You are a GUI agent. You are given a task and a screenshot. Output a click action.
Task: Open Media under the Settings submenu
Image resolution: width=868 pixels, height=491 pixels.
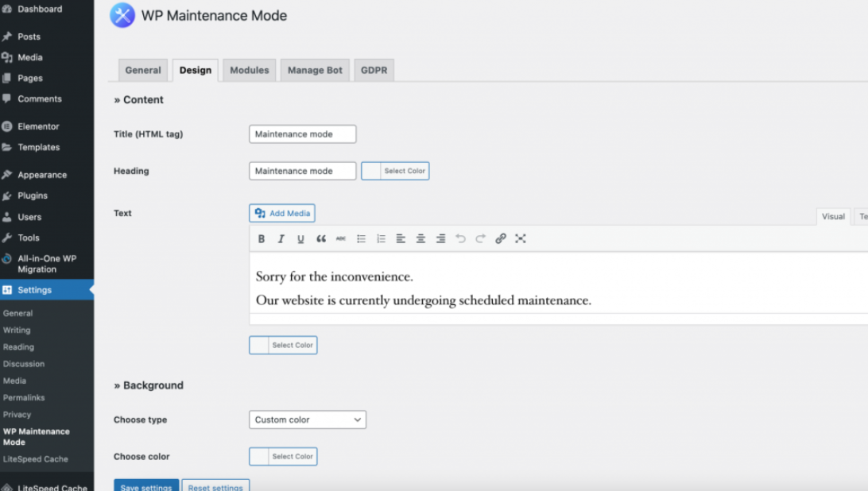14,381
